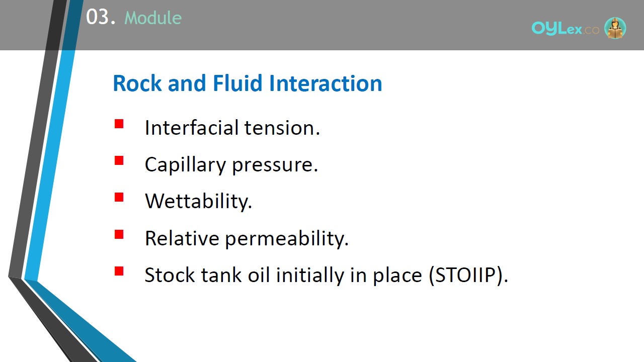This screenshot has height=362, width=644.
Task: Click the red bullet beside Relative permeability
Action: coord(119,234)
